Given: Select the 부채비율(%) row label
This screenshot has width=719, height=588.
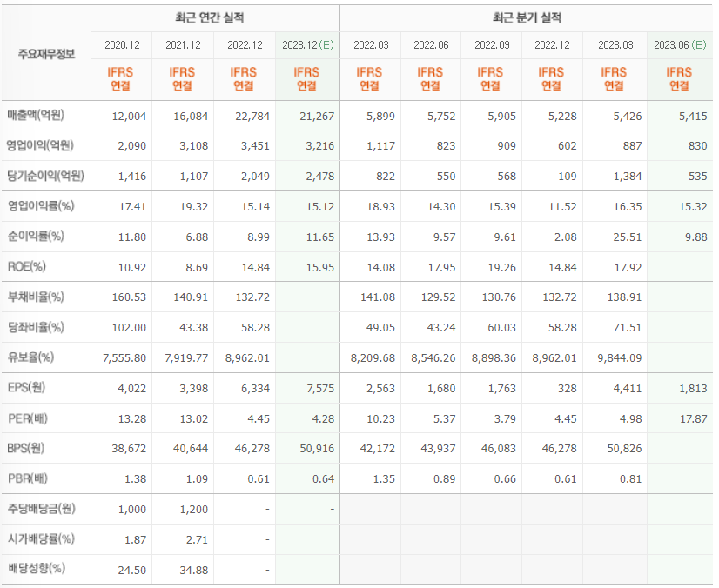Looking at the screenshot, I should coord(36,297).
